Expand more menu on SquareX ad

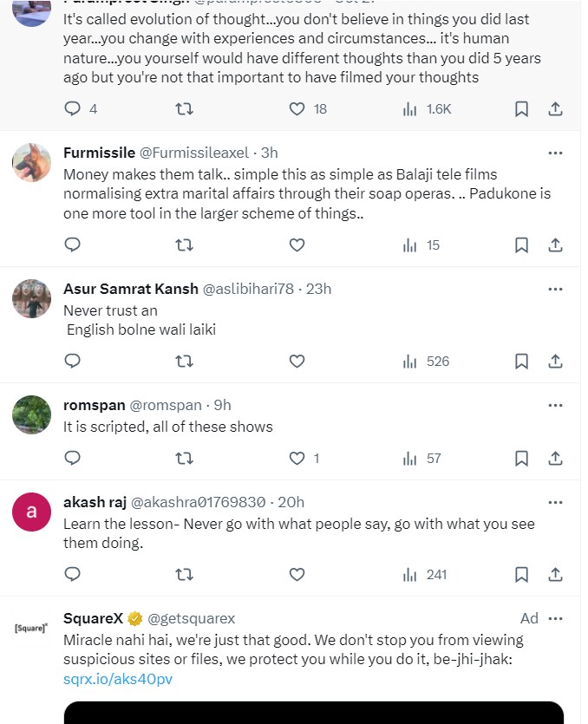click(555, 618)
